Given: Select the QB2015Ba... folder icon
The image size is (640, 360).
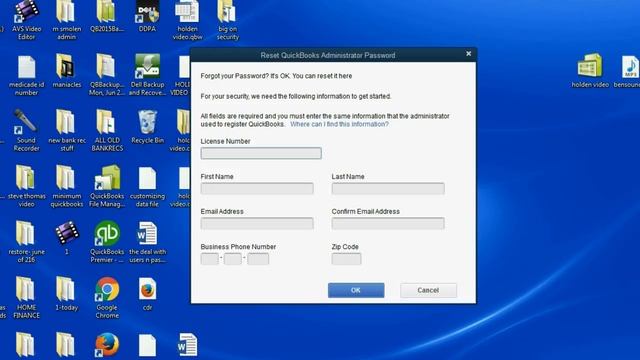Looking at the screenshot, I should coord(107,17).
